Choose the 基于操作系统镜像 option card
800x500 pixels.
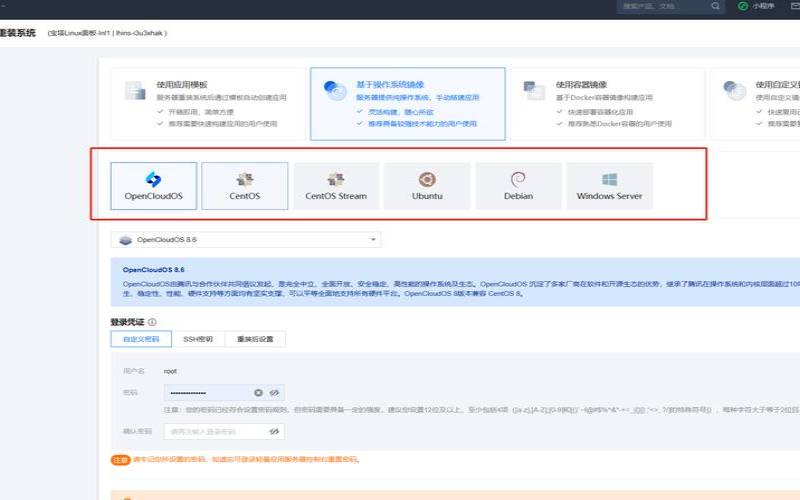(407, 104)
